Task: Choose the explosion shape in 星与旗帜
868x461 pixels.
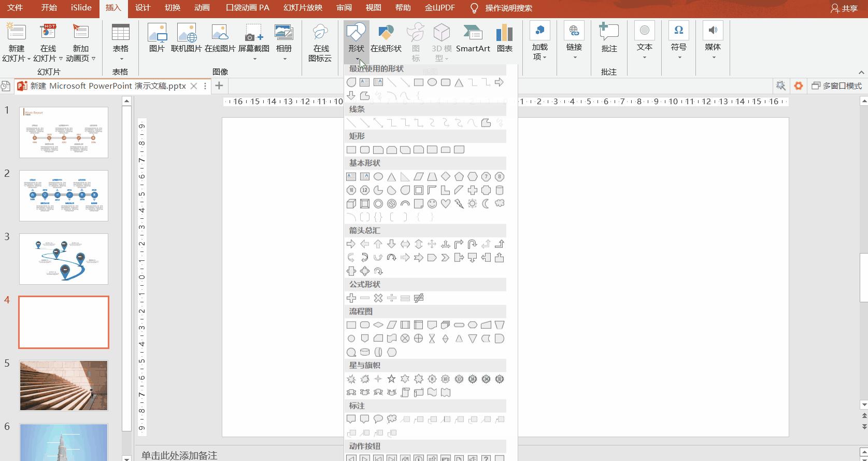Action: [351, 379]
